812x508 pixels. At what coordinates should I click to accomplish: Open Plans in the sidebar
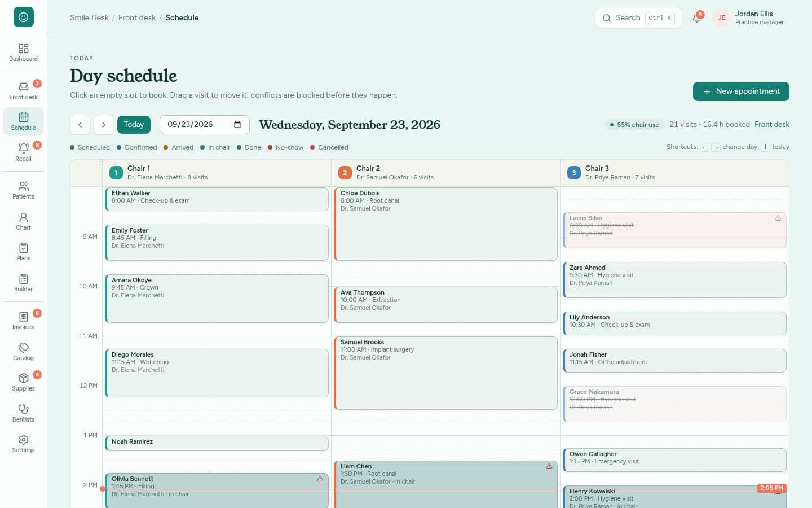[23, 252]
